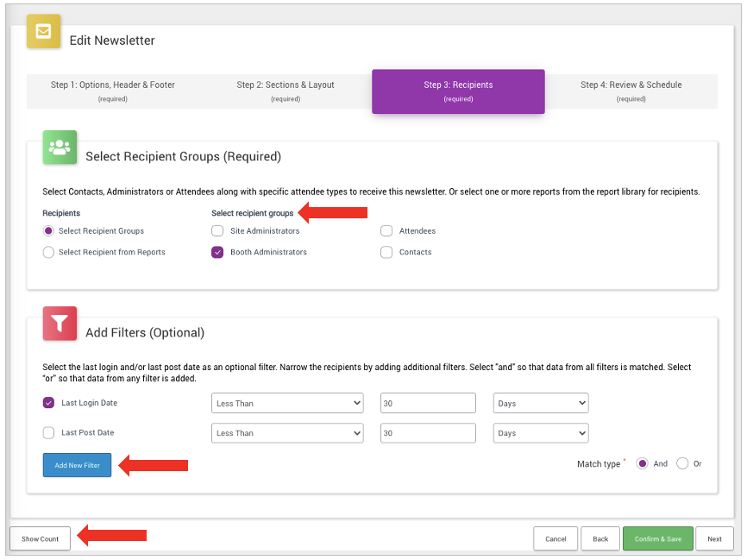Select the Or match type radio
This screenshot has height=560, width=747.
682,463
